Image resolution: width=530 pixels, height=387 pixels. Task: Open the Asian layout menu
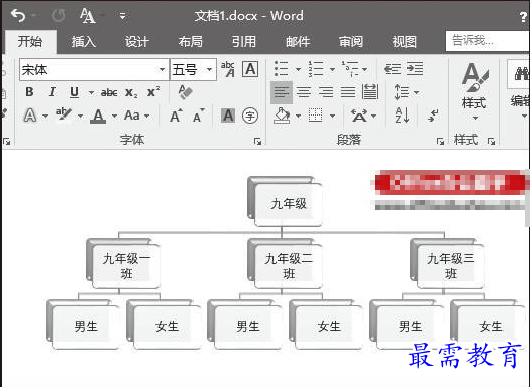pos(363,116)
